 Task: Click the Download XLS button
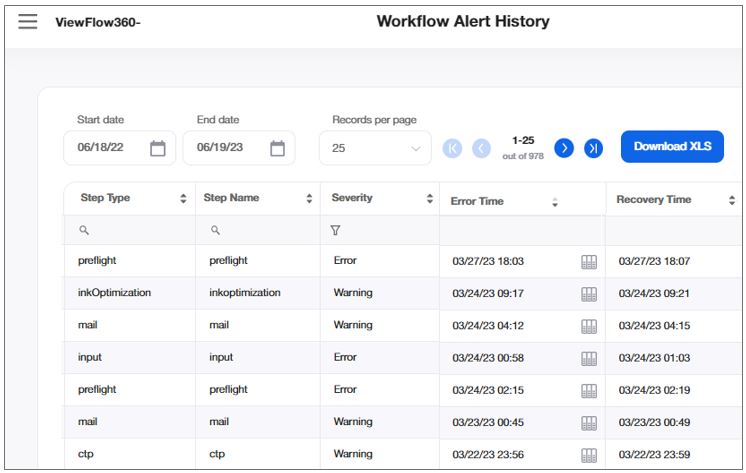672,146
